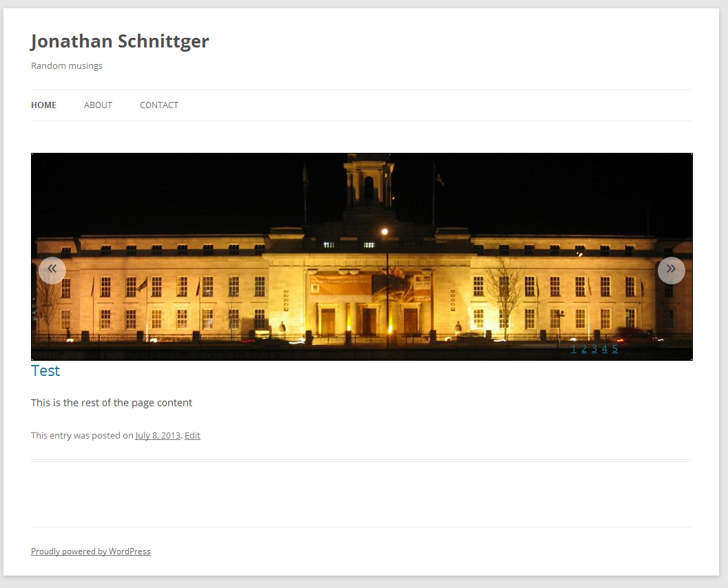Click the page content paragraph text
This screenshot has height=588, width=728.
pyautogui.click(x=112, y=403)
